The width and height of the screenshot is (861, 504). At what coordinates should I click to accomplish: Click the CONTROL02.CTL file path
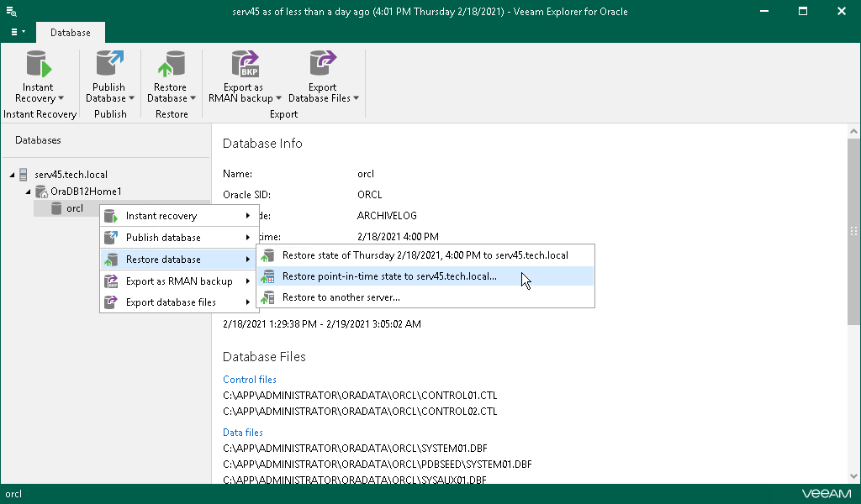[x=360, y=412]
